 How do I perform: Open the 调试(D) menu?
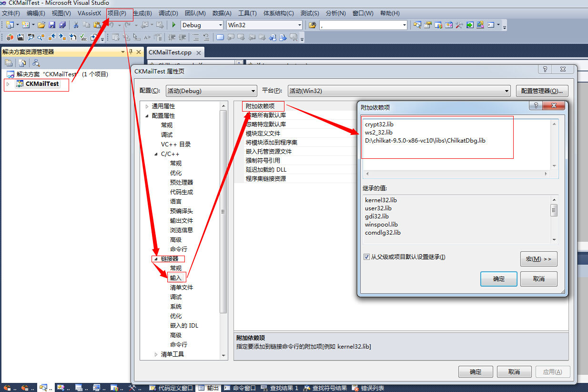168,13
